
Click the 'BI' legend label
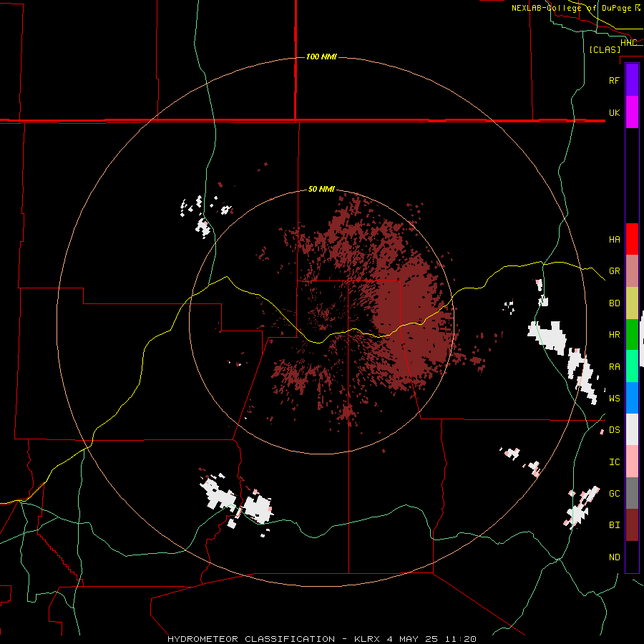point(614,525)
